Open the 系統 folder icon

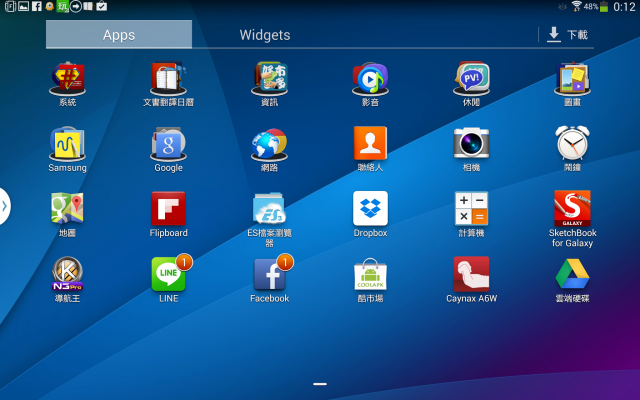[67, 79]
